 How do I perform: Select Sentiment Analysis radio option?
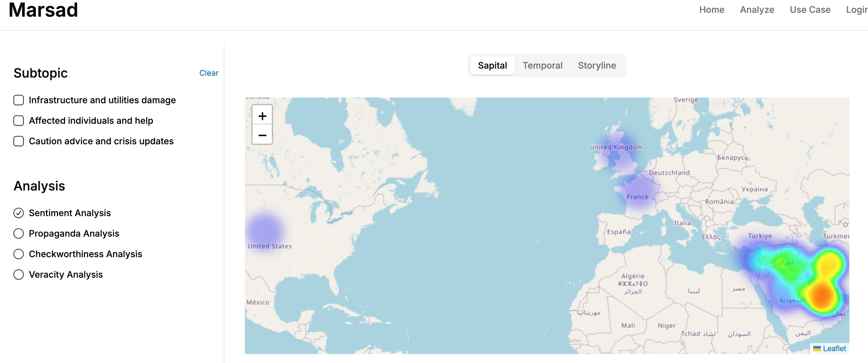pos(19,213)
